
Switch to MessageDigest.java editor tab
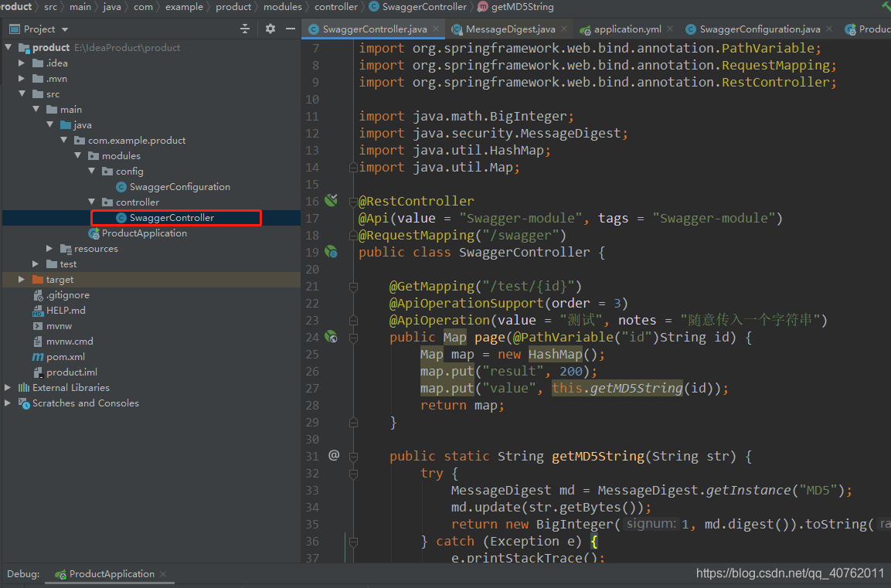[510, 29]
